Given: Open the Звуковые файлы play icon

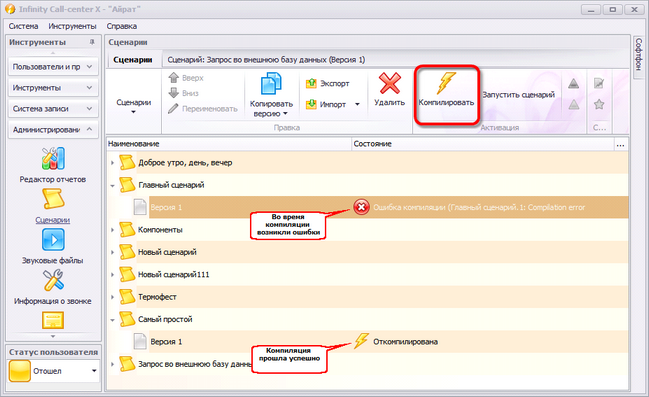Looking at the screenshot, I should (x=53, y=240).
